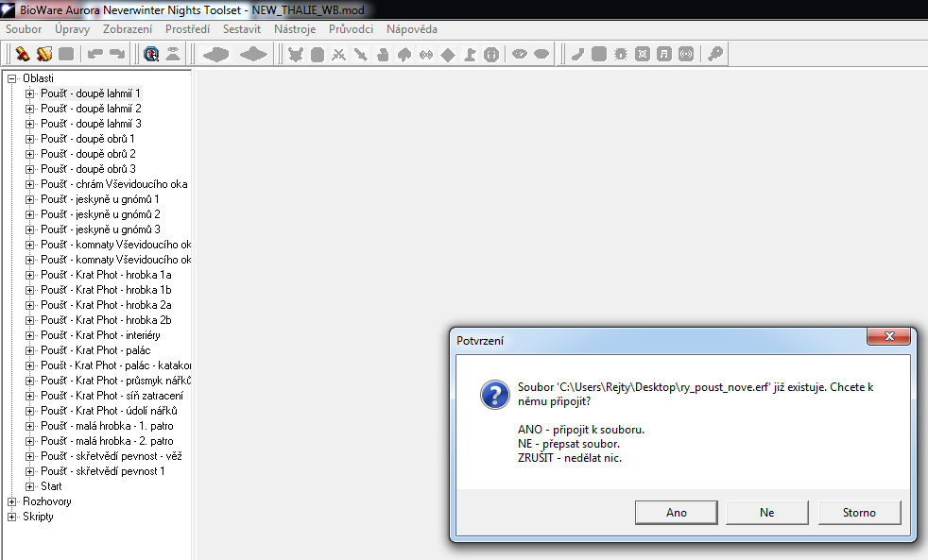Select 'Poušť - doupě obrů 2' area
This screenshot has width=928, height=560.
point(88,154)
